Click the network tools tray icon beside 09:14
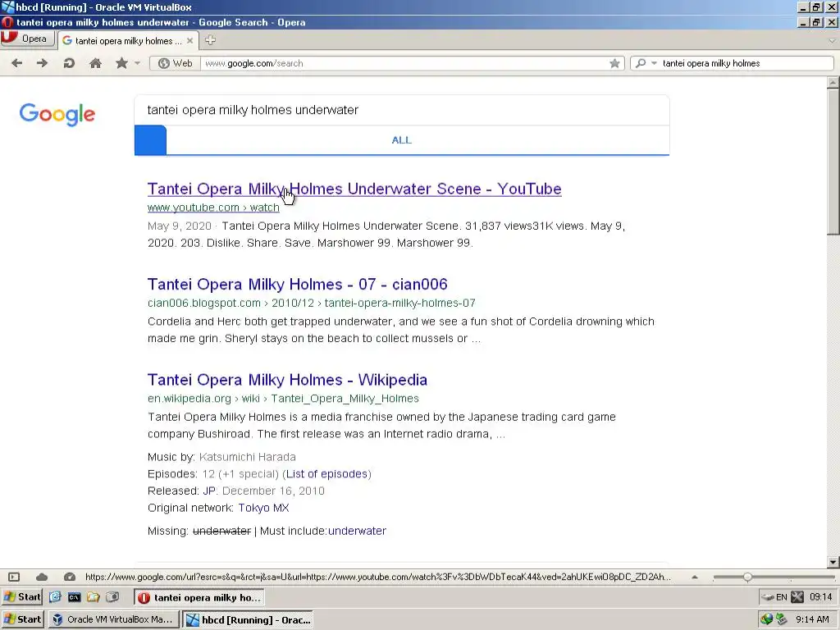The image size is (840, 630). pyautogui.click(x=797, y=597)
